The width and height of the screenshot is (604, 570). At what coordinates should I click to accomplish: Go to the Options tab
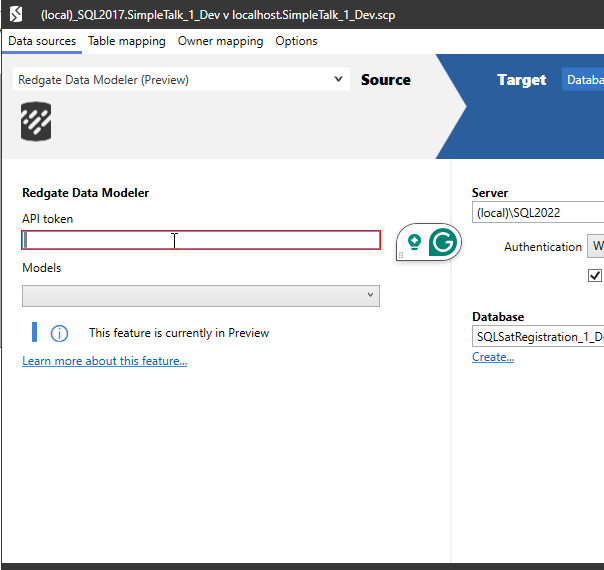(296, 41)
